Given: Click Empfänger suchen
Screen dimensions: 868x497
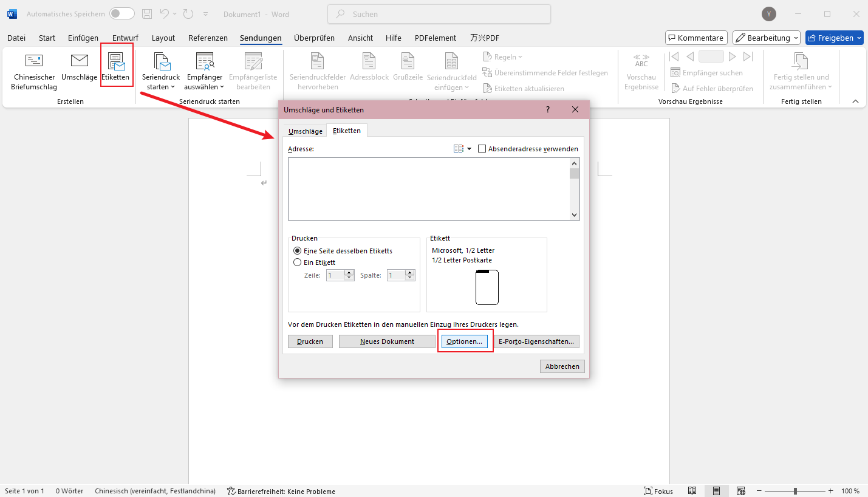Looking at the screenshot, I should 706,73.
